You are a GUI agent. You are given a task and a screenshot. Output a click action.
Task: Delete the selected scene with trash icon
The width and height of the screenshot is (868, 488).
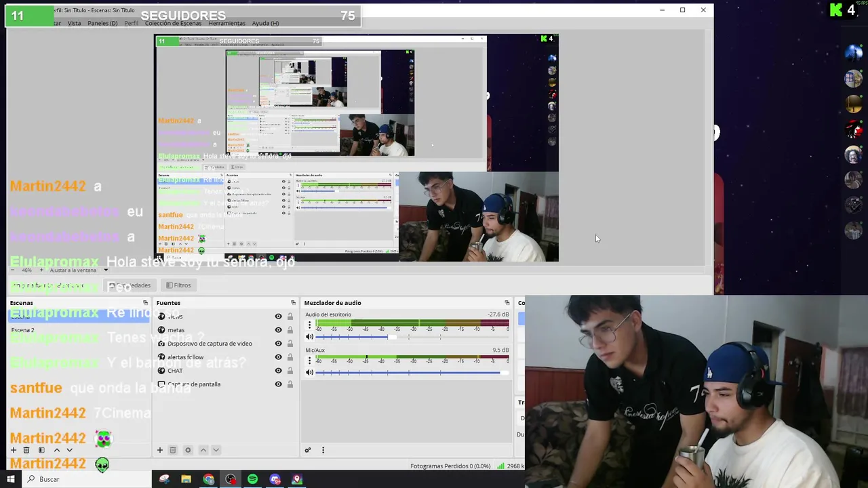point(26,450)
